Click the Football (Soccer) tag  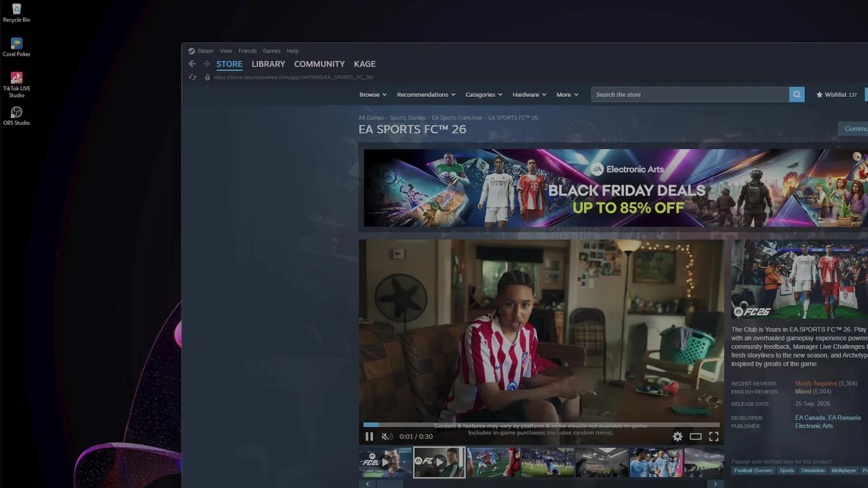pos(753,470)
